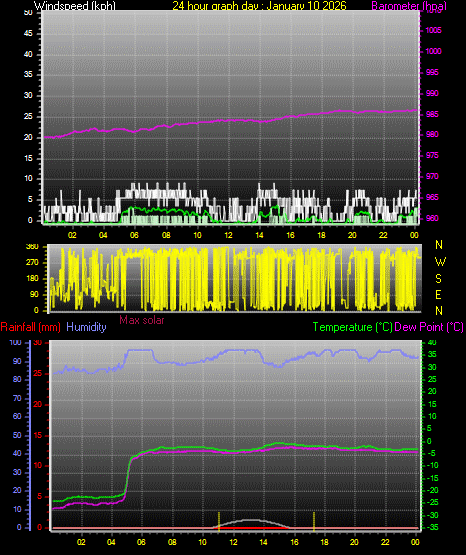Viewport: 466px width, 555px height.
Task: Click the "180" wind direction axis value
Action: (32, 279)
